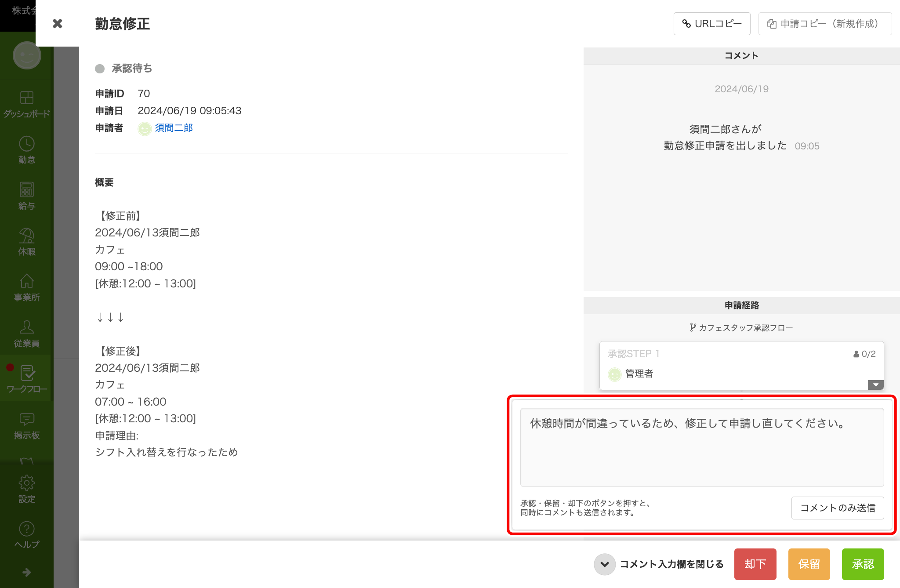Viewport: 900px width, 588px height.
Task: Open the ヘルプ question mark icon
Action: pos(26,529)
